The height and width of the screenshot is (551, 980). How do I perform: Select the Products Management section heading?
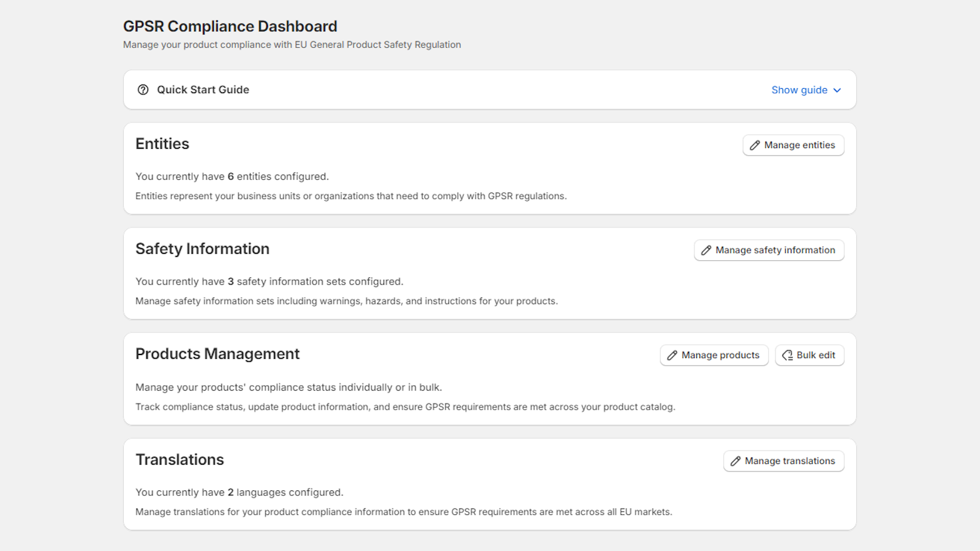tap(217, 354)
